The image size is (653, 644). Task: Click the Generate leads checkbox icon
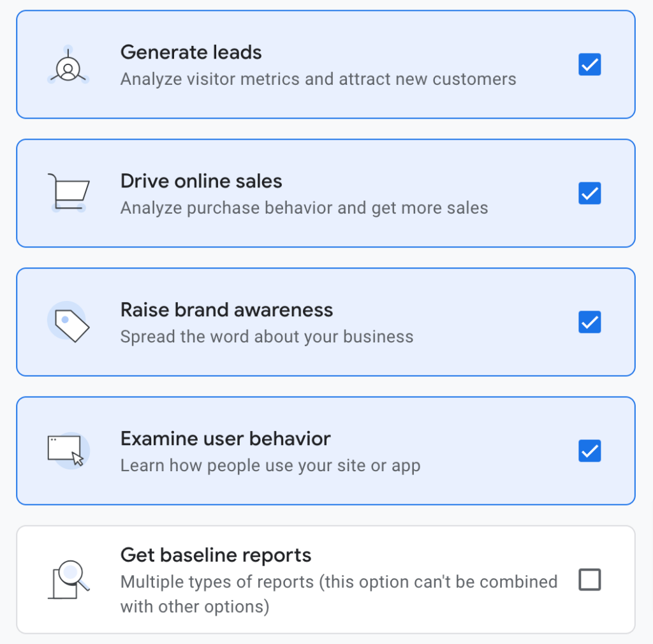[589, 64]
